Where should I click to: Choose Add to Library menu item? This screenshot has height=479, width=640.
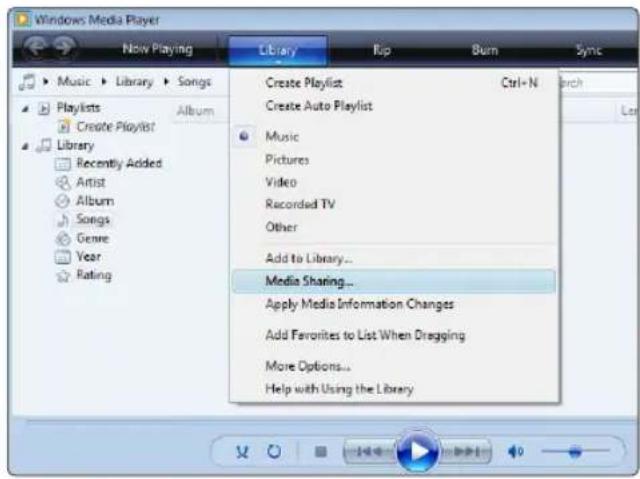click(394, 258)
